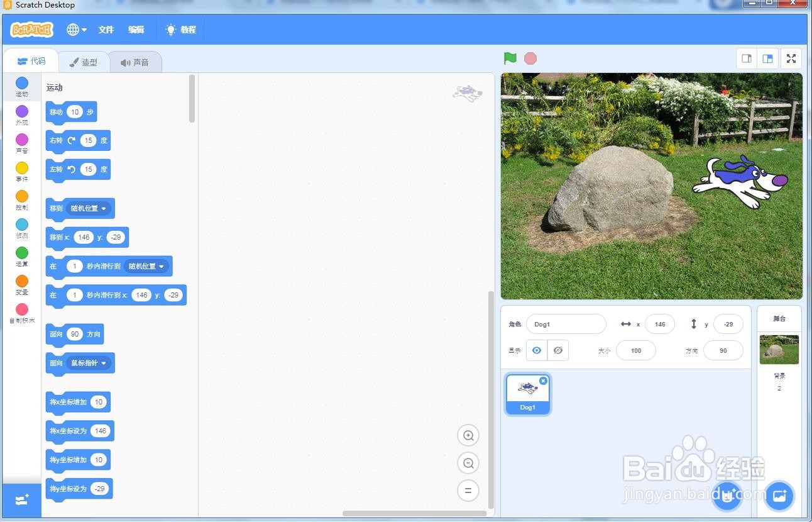Viewport: 812px width, 522px height.
Task: Switch to the 代码 tab
Action: (31, 61)
